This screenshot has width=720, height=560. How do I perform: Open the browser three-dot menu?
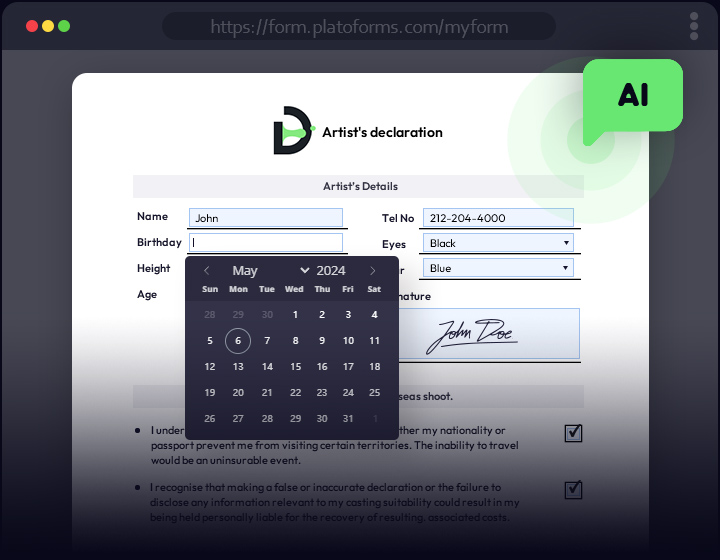click(693, 26)
